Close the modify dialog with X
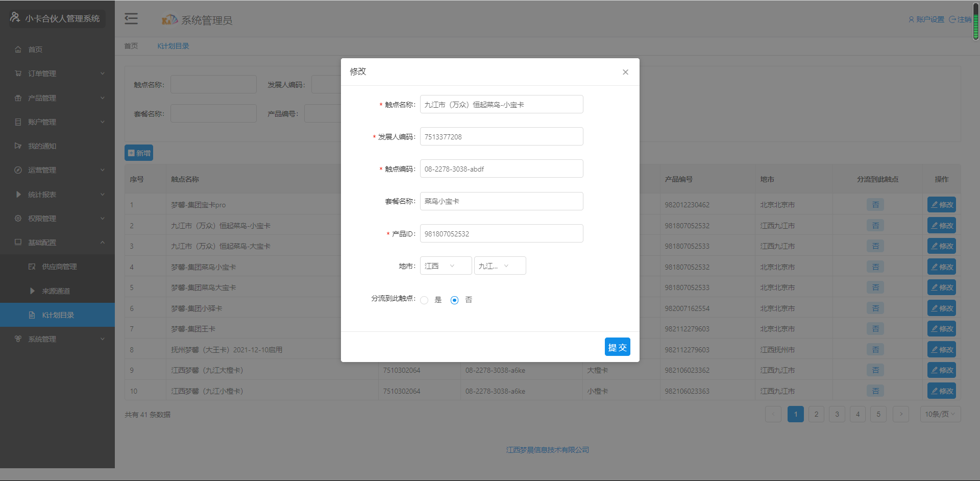Screen dimensions: 980x481 pos(625,72)
